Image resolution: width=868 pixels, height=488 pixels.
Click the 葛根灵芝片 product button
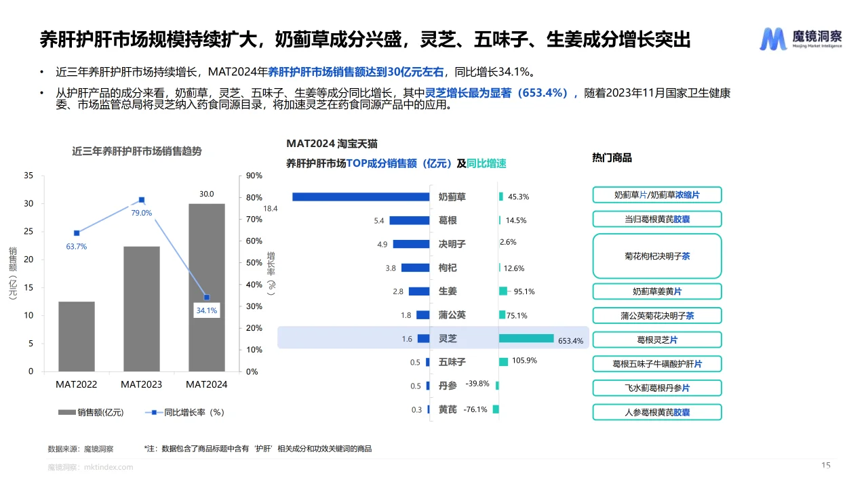pos(656,340)
